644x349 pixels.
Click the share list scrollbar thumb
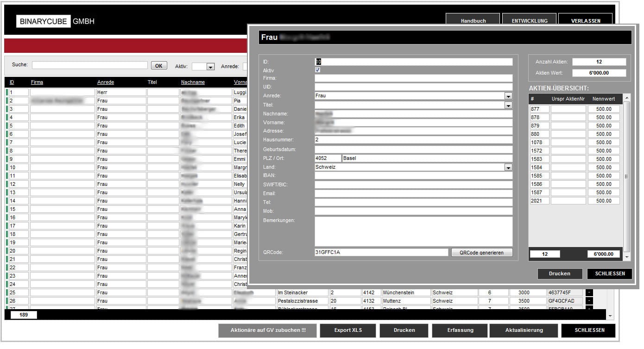point(627,176)
